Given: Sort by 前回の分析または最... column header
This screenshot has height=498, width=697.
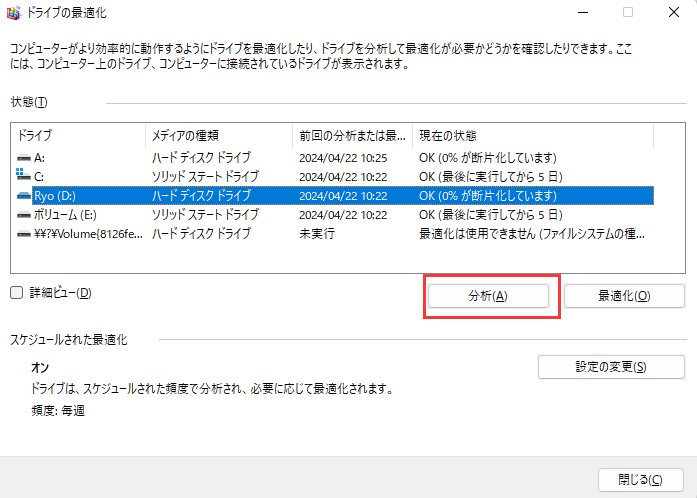Looking at the screenshot, I should click(353, 136).
